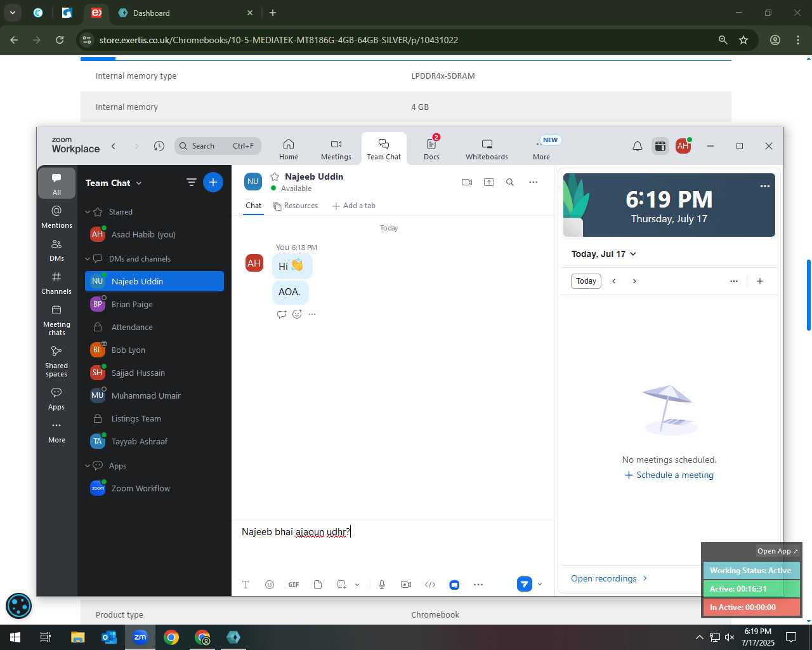Send the typed message
This screenshot has width=812, height=650.
pyautogui.click(x=524, y=584)
